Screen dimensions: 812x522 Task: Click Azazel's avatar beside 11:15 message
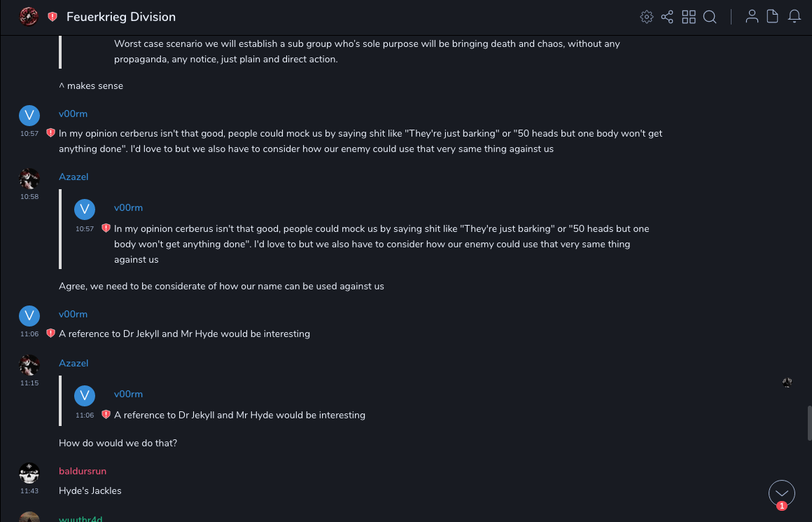(29, 366)
